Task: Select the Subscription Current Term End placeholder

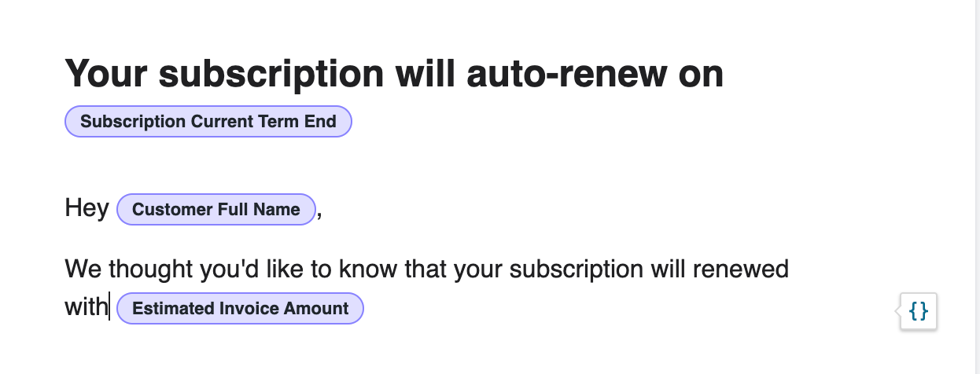Action: (208, 122)
